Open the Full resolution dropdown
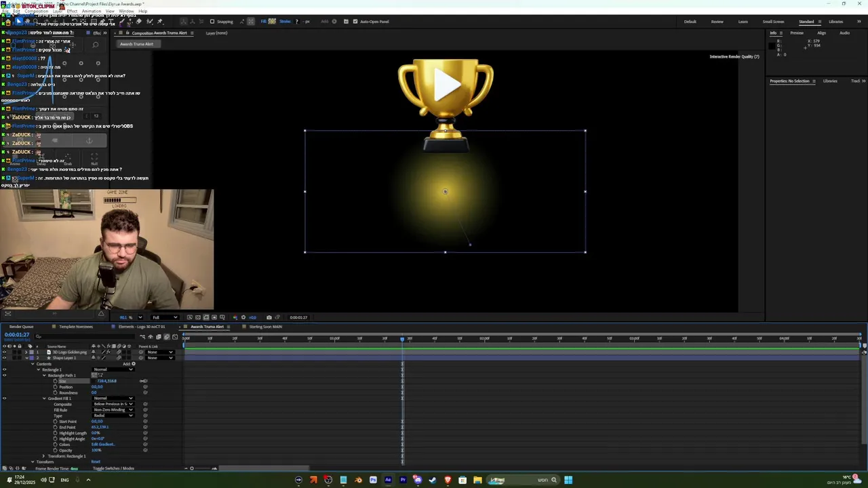 [165, 317]
